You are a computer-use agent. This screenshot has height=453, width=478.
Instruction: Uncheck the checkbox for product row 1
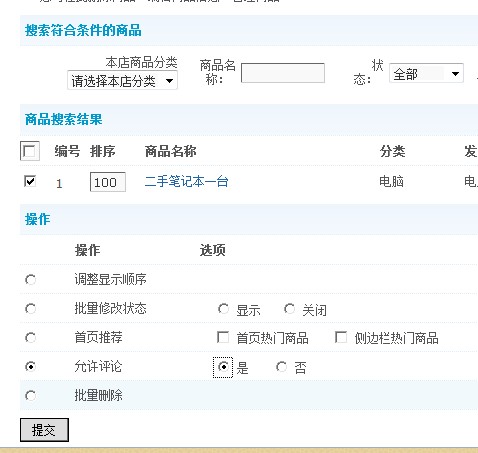[30, 182]
